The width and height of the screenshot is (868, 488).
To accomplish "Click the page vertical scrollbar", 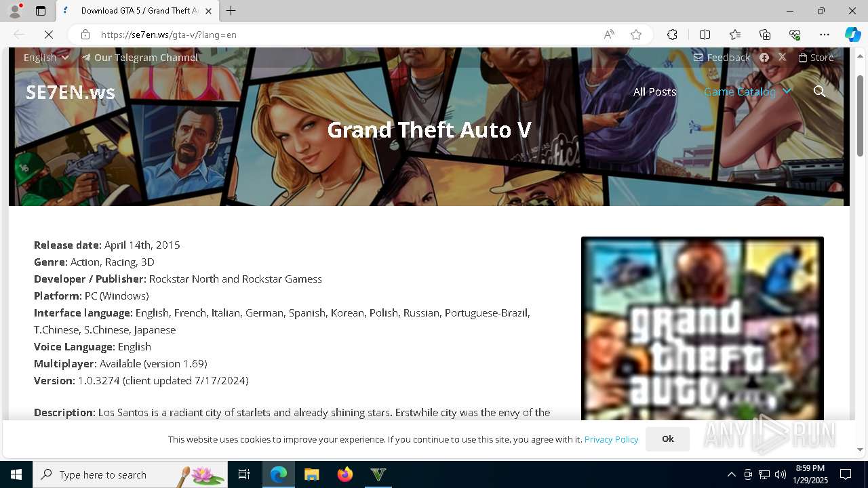I will (x=860, y=115).
